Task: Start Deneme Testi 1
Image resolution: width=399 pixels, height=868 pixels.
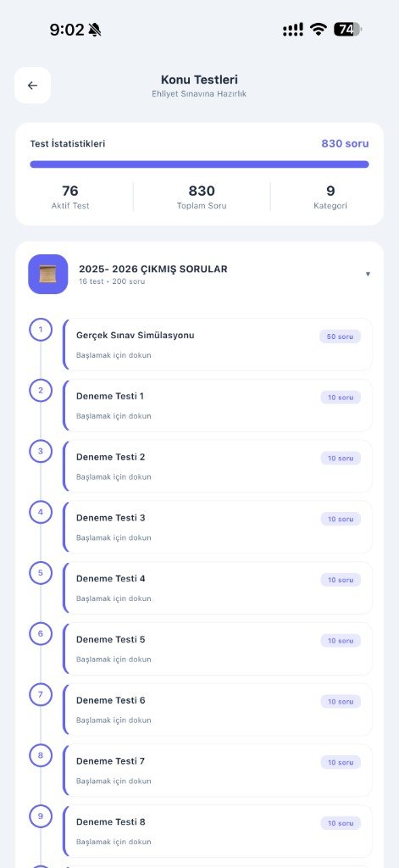Action: point(218,405)
